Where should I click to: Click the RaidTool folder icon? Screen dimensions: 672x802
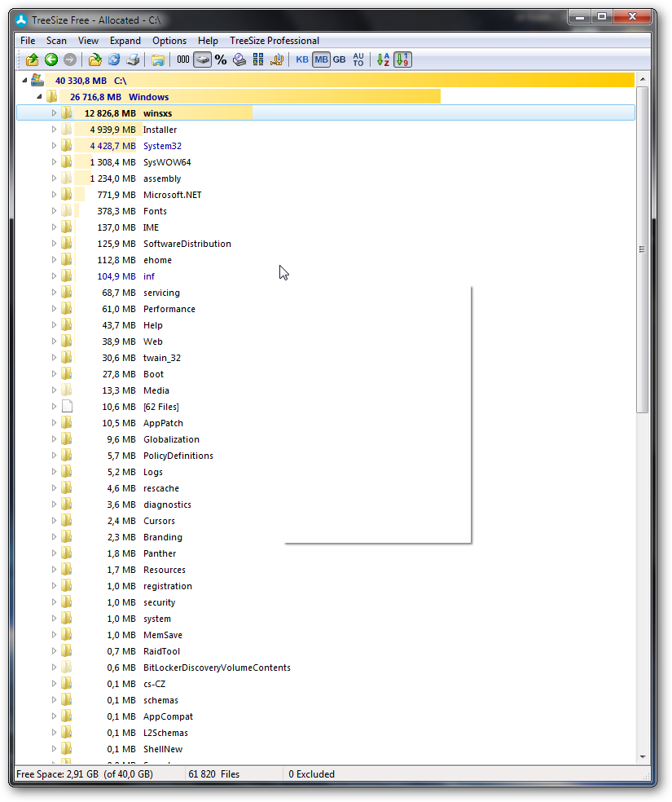coord(67,651)
